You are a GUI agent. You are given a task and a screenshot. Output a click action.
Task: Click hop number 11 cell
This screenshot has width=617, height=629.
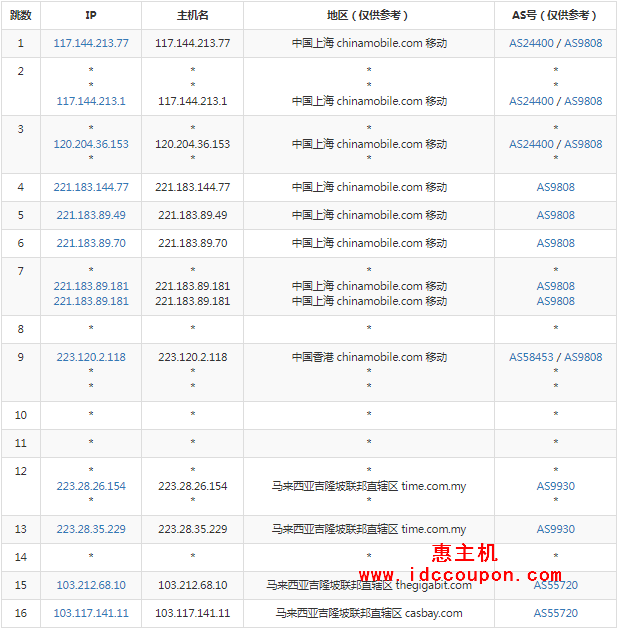pos(21,443)
